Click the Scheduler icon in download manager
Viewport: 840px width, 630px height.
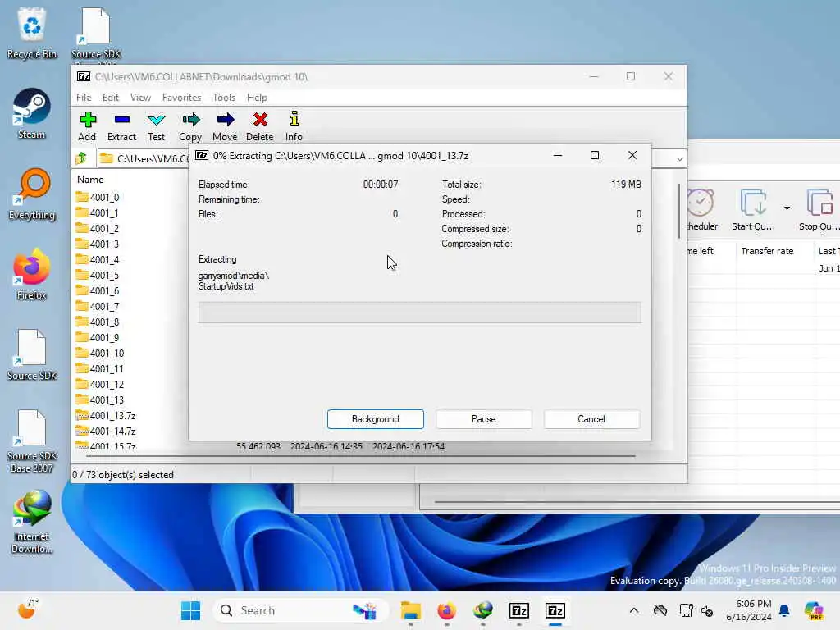pos(702,210)
